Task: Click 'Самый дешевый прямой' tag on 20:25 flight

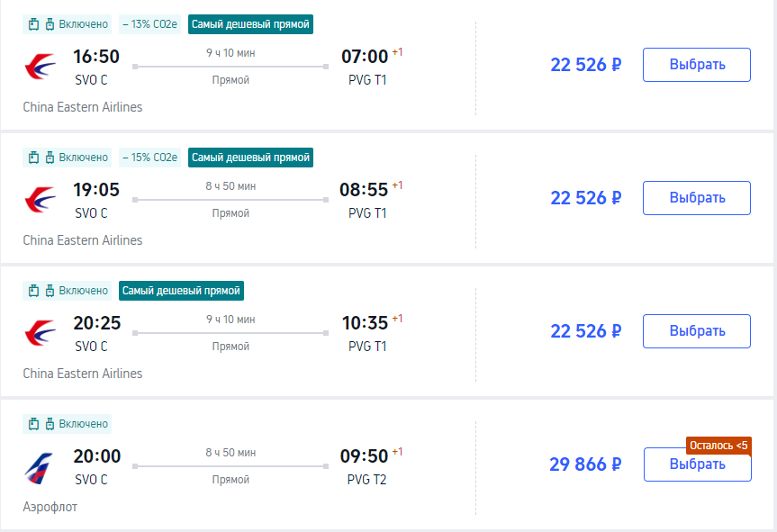Action: coord(181,291)
